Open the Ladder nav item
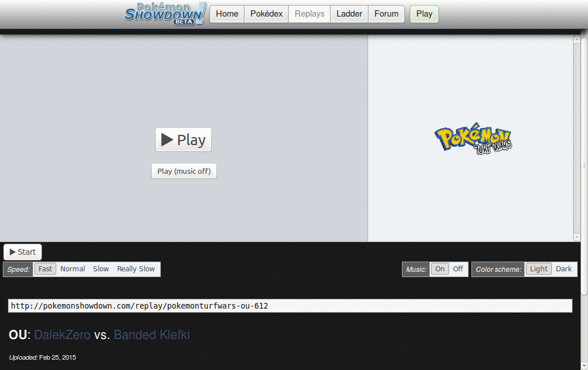 tap(349, 14)
